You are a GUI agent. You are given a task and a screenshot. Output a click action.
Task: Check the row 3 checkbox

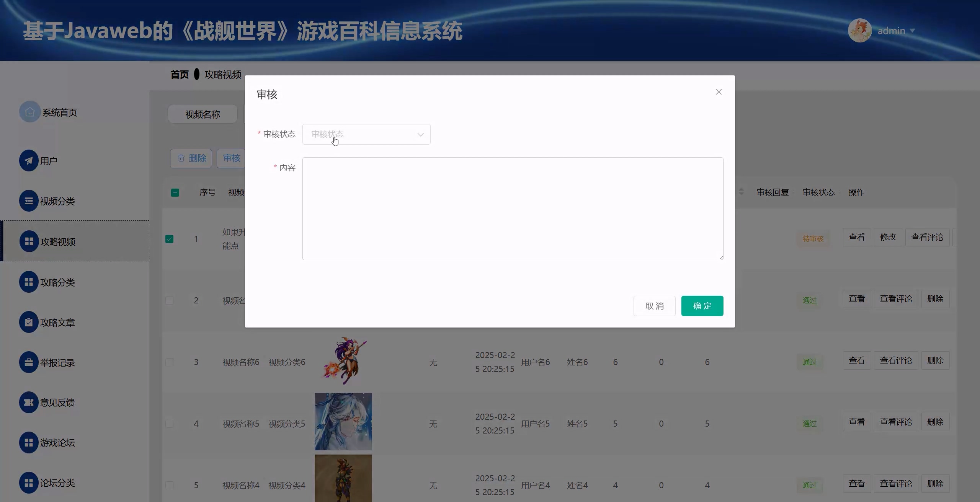pos(169,362)
